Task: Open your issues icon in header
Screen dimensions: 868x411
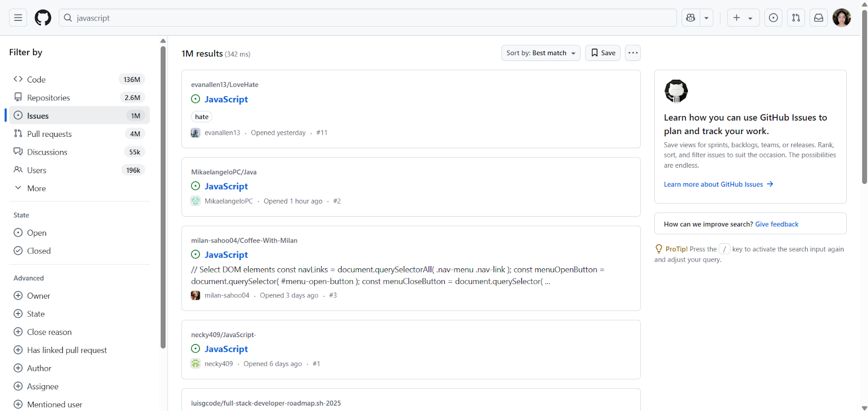Action: tap(774, 18)
